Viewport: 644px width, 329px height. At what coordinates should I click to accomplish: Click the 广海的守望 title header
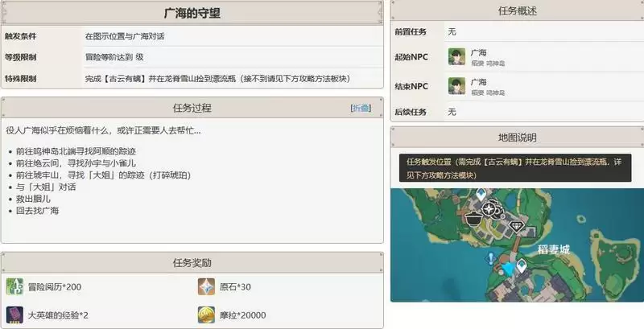click(x=192, y=13)
